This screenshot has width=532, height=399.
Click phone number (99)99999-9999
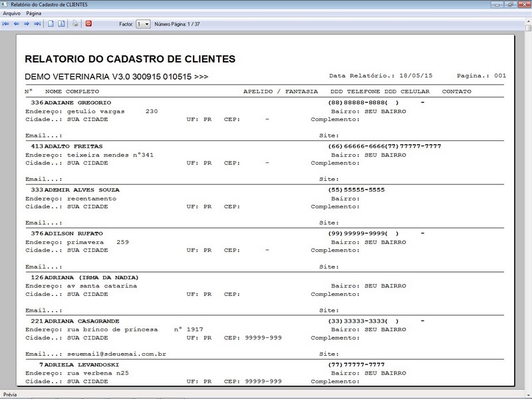(x=356, y=233)
